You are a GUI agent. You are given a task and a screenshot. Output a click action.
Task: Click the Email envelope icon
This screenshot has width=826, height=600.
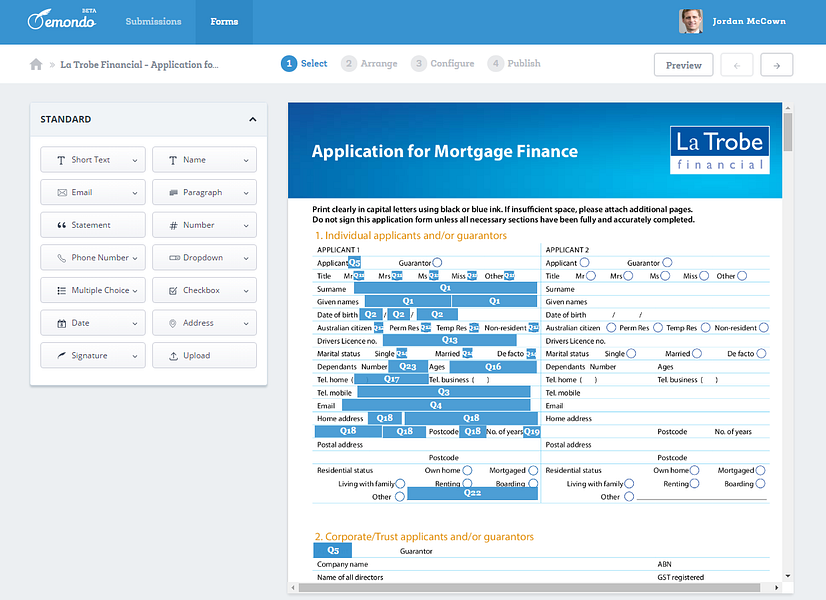pyautogui.click(x=62, y=193)
